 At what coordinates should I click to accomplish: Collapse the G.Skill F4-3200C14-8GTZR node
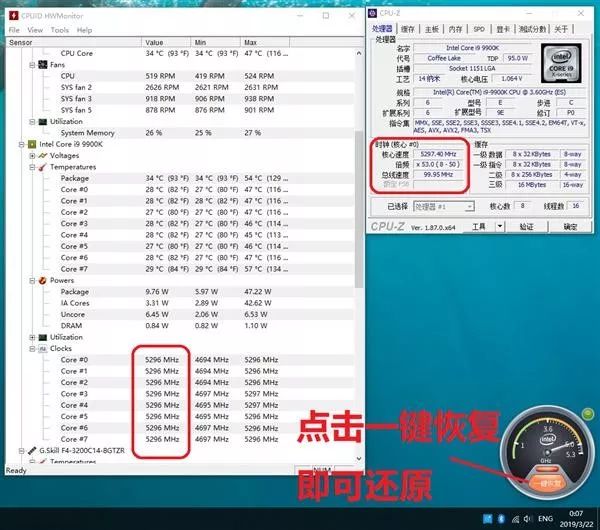click(x=22, y=451)
